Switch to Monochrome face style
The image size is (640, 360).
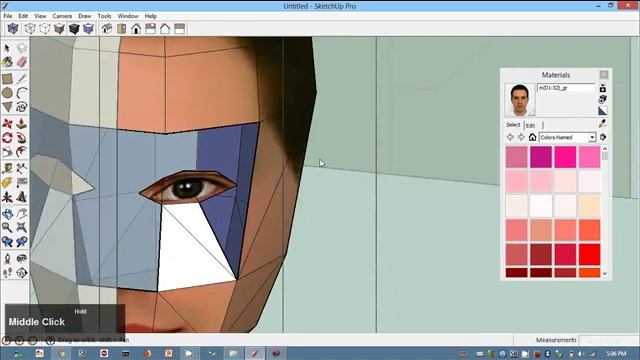coord(88,29)
